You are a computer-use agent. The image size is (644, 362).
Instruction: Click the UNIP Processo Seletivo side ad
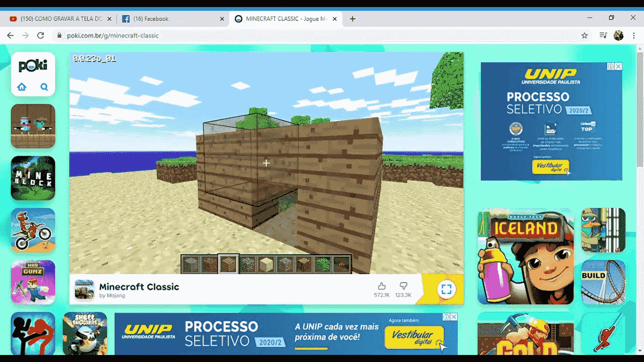551,121
